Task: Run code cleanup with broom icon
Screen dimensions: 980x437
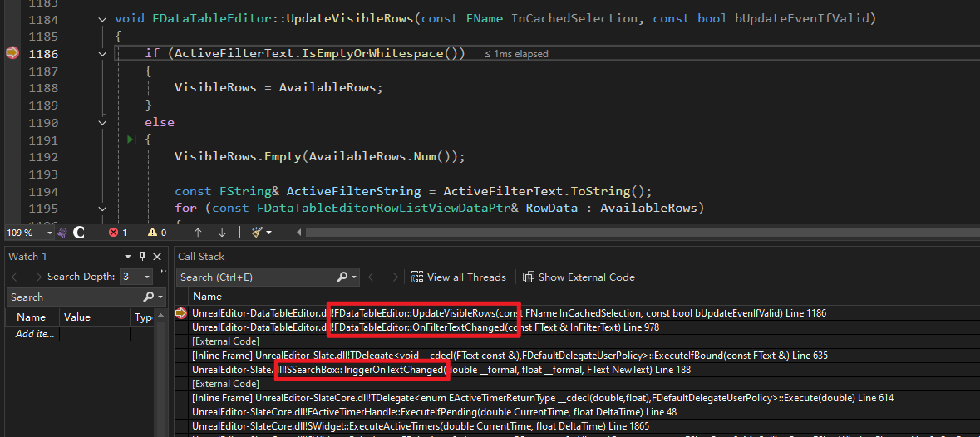Action: coord(257,233)
